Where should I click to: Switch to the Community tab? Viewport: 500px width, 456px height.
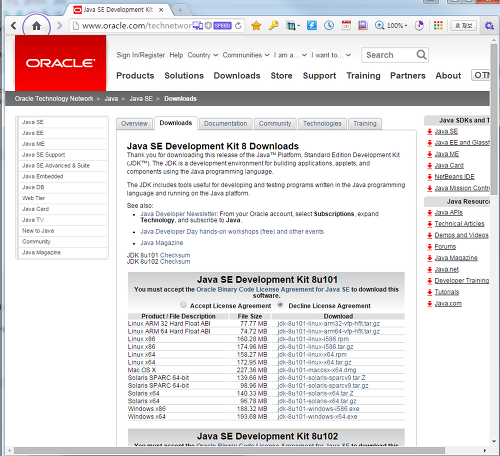point(275,124)
